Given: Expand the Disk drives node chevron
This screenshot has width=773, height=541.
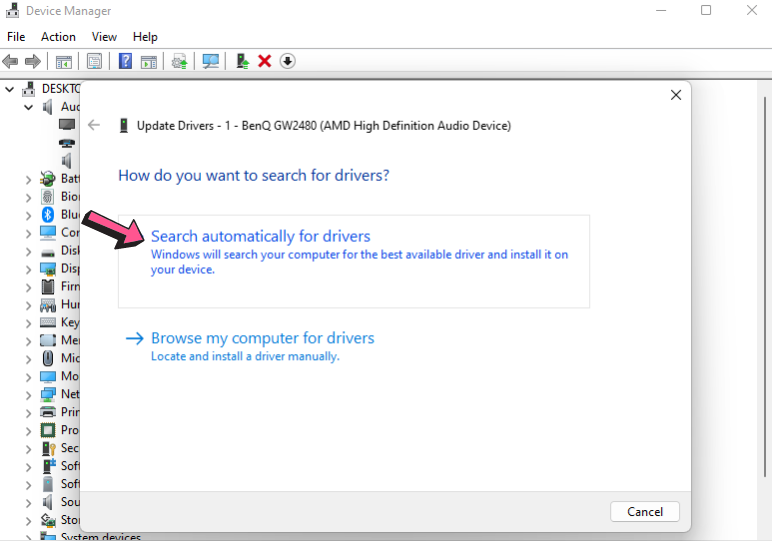Looking at the screenshot, I should click(29, 252).
